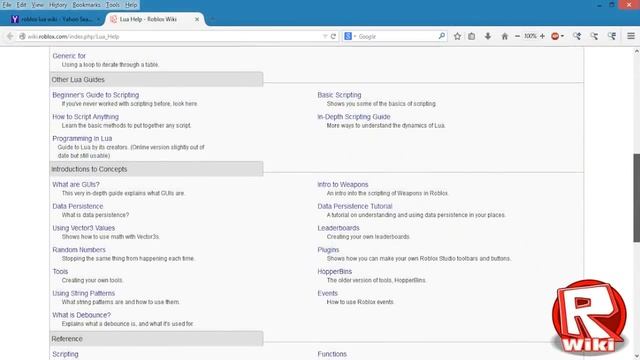
Task: Click the vertical scrollbar thumb
Action: [636, 198]
